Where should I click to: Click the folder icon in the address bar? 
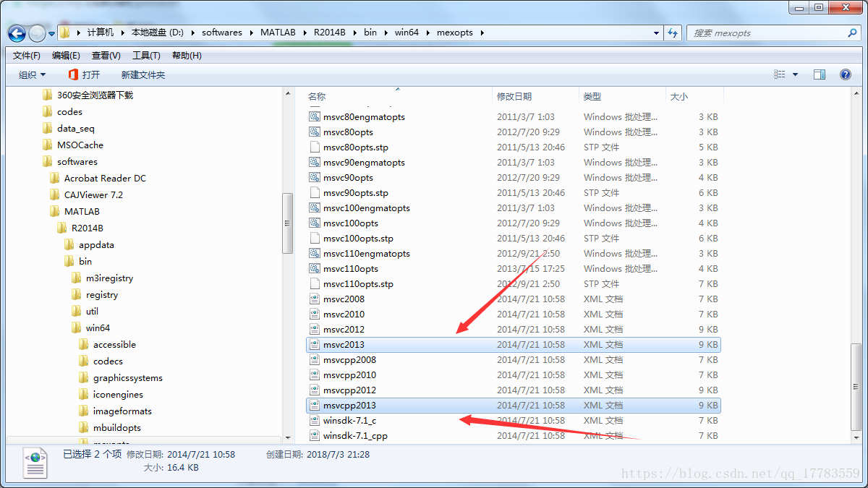coord(65,33)
